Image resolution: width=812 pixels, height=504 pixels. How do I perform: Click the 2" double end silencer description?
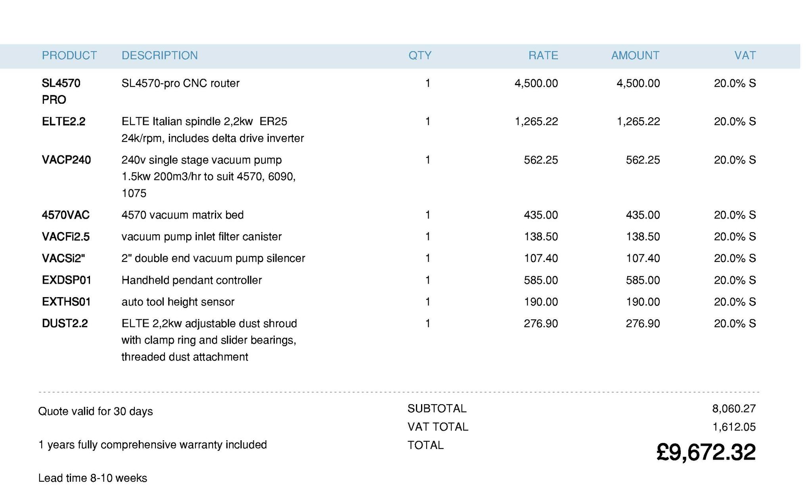click(x=213, y=258)
